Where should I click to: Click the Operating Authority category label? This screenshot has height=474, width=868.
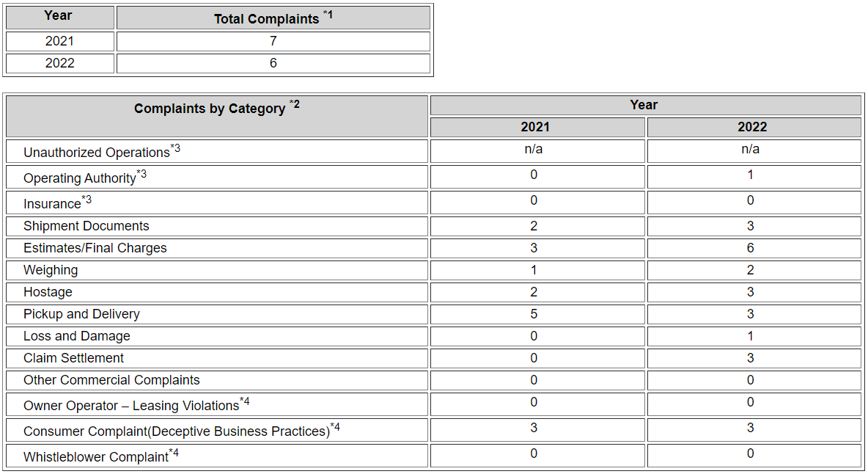(x=80, y=178)
